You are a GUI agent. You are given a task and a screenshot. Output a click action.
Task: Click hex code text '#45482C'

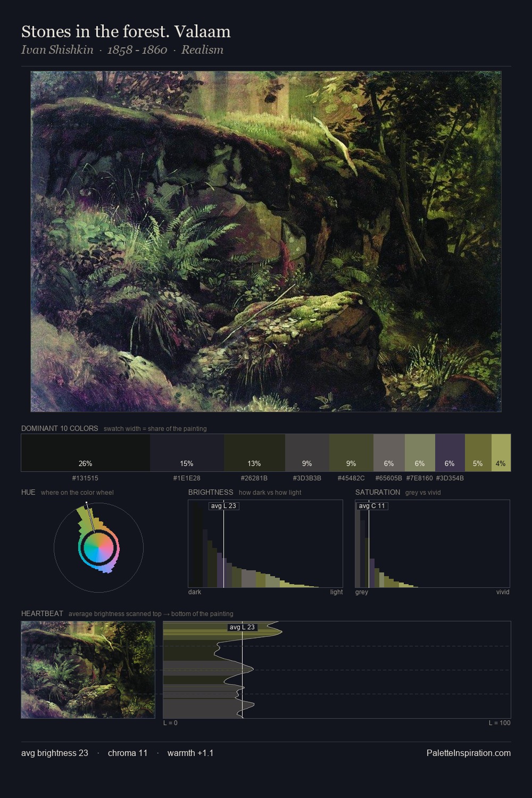351,478
